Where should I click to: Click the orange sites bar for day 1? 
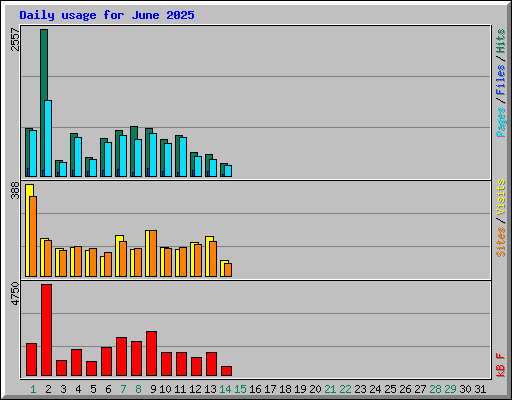[x=33, y=236]
